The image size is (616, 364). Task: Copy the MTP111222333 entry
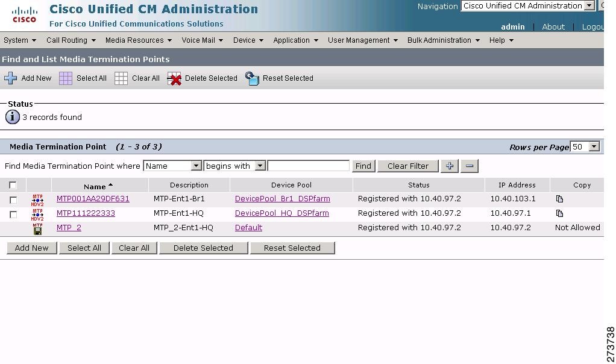pos(559,213)
